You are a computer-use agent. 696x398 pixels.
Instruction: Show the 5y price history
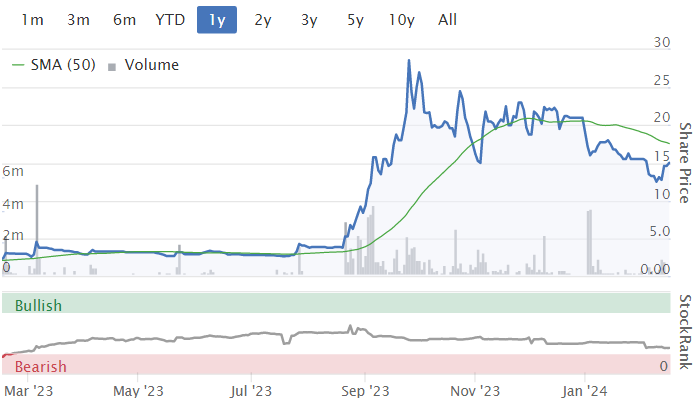pos(355,20)
